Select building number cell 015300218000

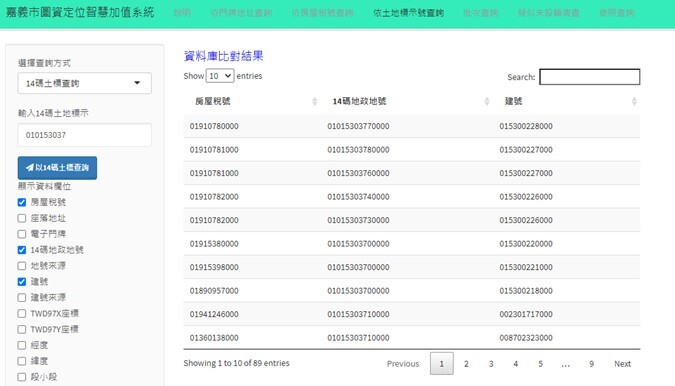tap(526, 290)
